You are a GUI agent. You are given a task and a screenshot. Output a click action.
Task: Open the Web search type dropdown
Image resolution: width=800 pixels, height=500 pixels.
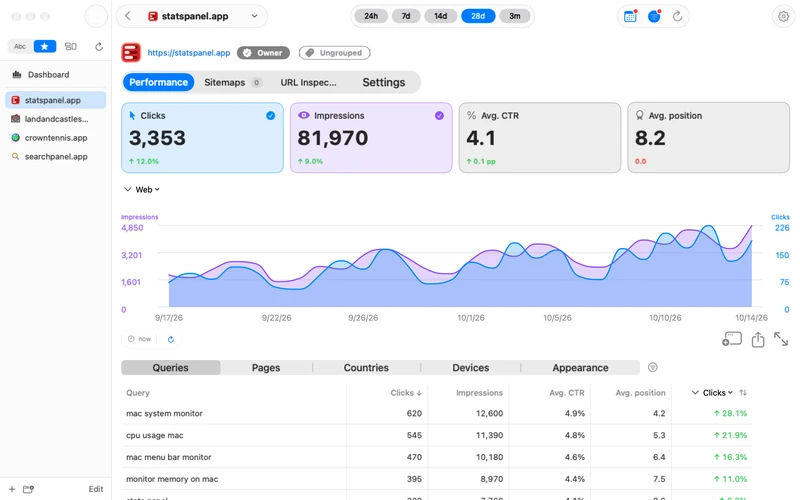point(147,189)
